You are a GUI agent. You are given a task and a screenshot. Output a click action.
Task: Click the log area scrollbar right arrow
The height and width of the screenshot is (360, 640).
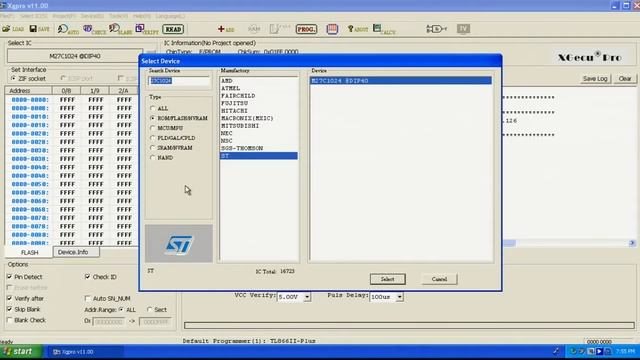pyautogui.click(x=632, y=243)
